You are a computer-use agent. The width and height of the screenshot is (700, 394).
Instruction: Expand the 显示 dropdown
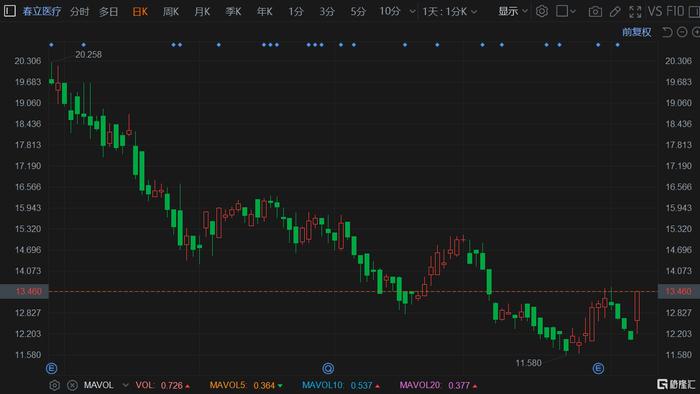[513, 11]
